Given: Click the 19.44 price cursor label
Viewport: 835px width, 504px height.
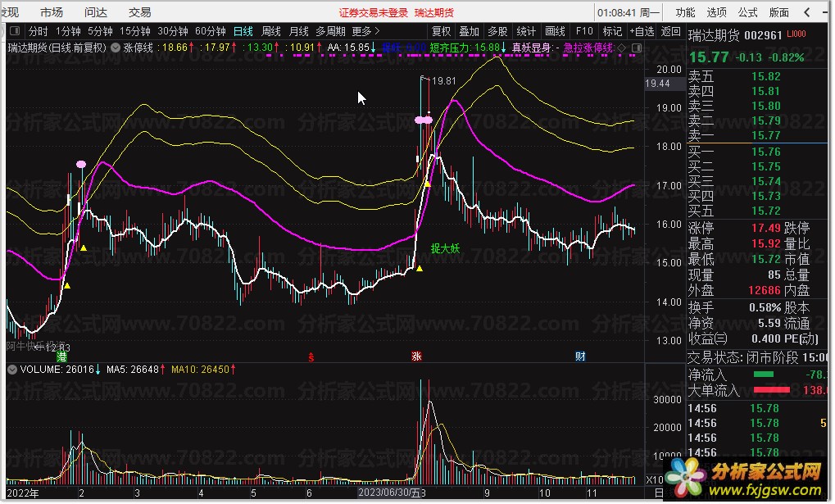Looking at the screenshot, I should click(x=657, y=84).
